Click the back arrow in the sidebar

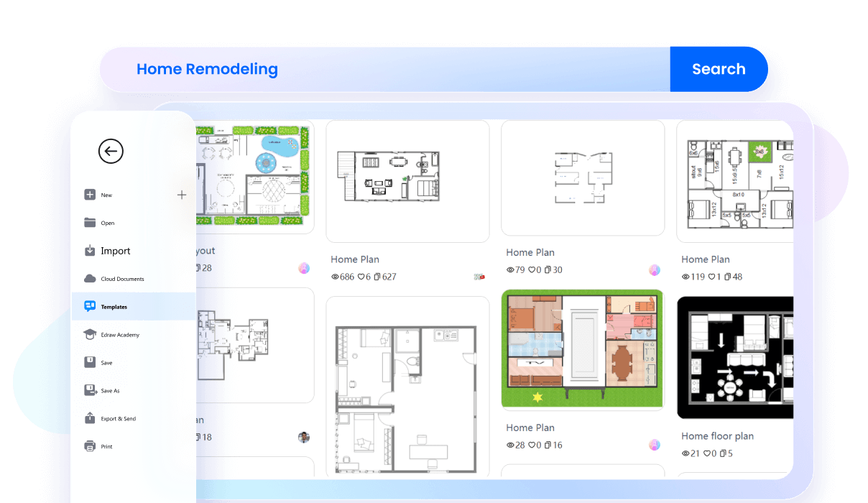click(111, 151)
